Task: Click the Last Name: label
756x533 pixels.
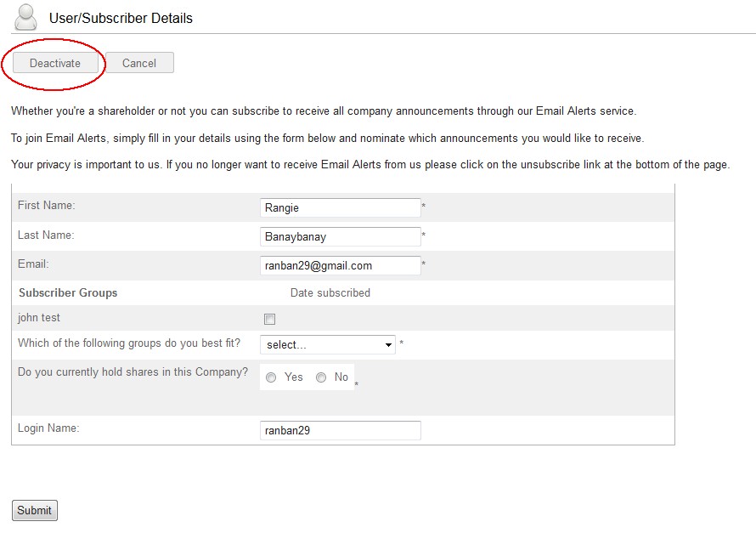Action: point(46,235)
